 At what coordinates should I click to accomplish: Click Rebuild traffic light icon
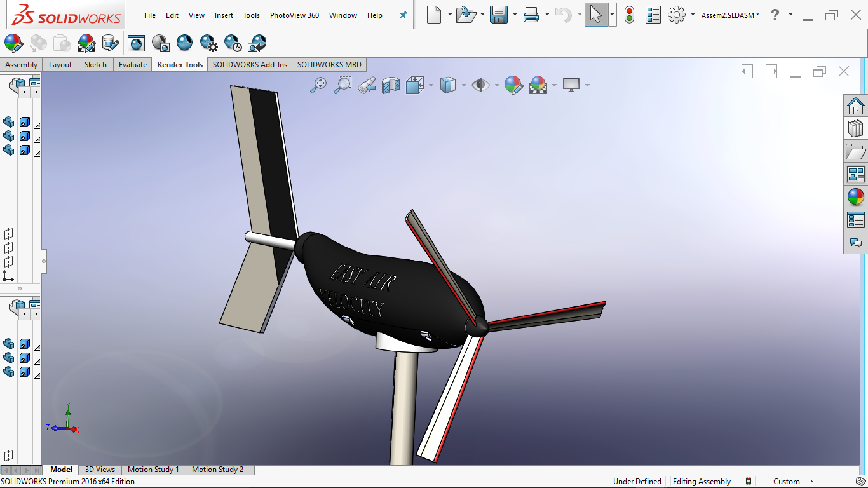[629, 15]
